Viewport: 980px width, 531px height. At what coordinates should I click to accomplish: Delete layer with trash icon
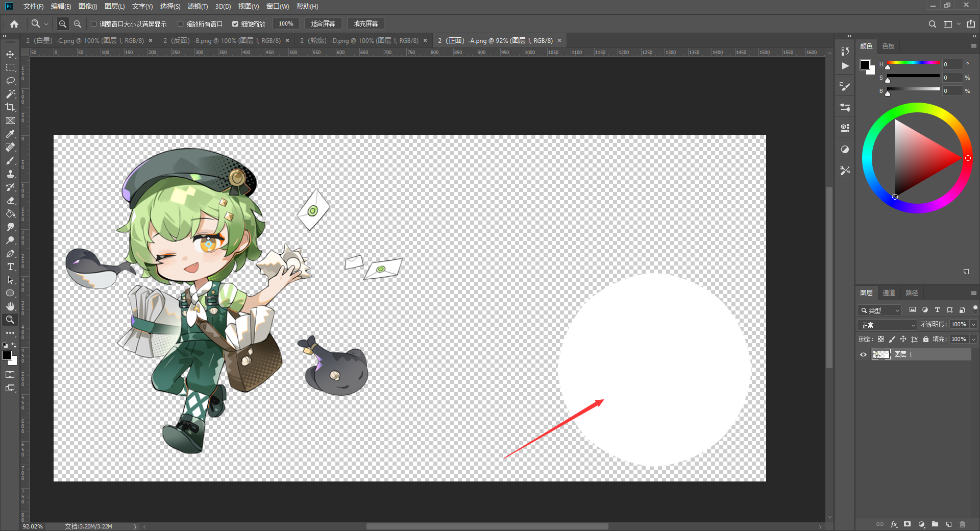point(963,524)
